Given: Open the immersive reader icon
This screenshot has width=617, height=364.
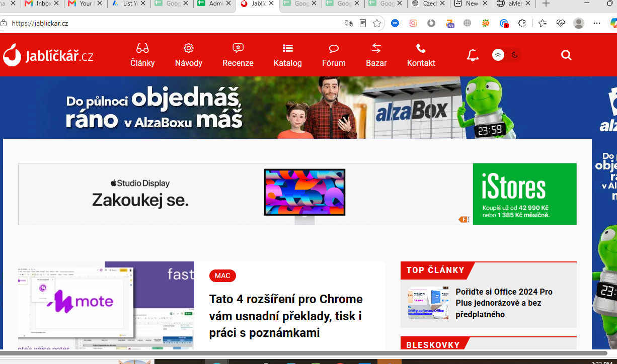Looking at the screenshot, I should tap(363, 23).
